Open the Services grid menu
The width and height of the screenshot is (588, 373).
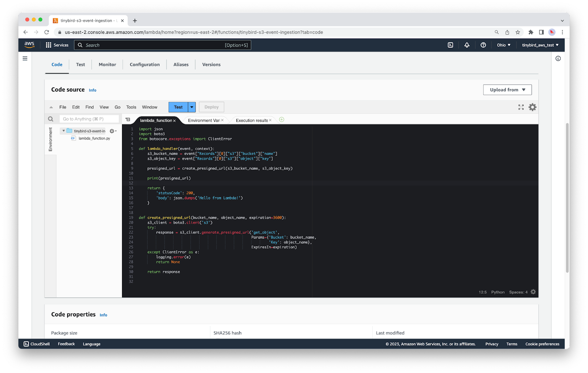click(57, 45)
